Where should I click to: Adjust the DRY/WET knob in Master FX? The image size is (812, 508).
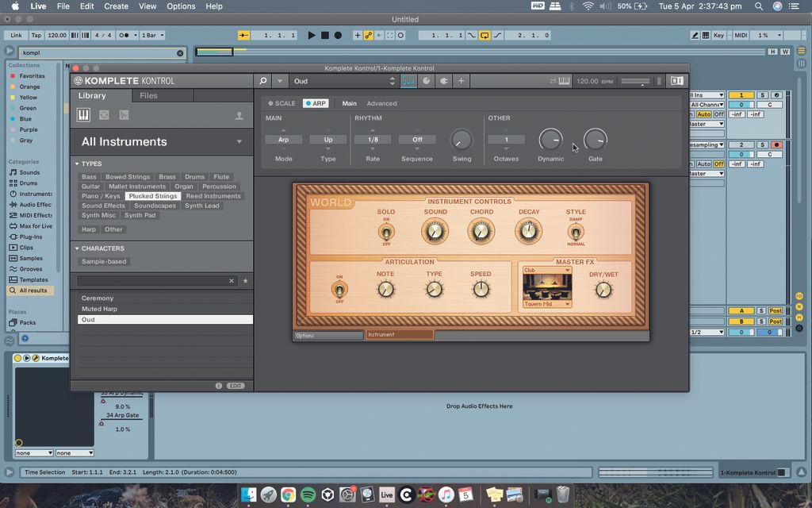click(603, 290)
